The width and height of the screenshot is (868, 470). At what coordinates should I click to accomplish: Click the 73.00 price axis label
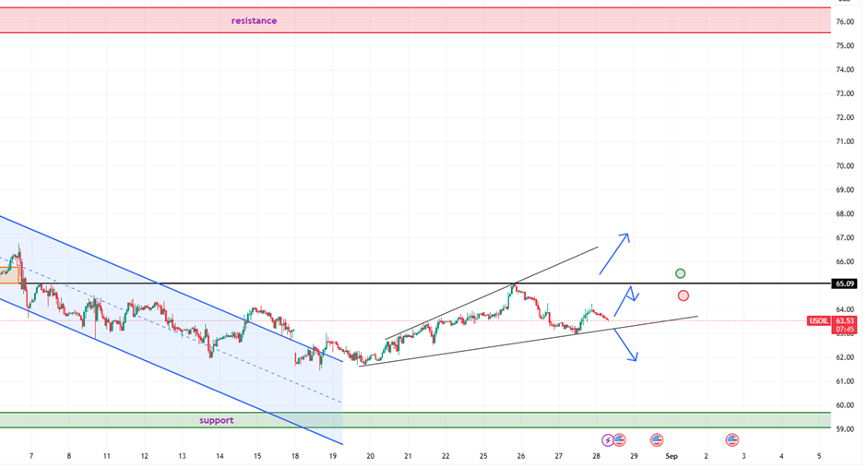[845, 93]
